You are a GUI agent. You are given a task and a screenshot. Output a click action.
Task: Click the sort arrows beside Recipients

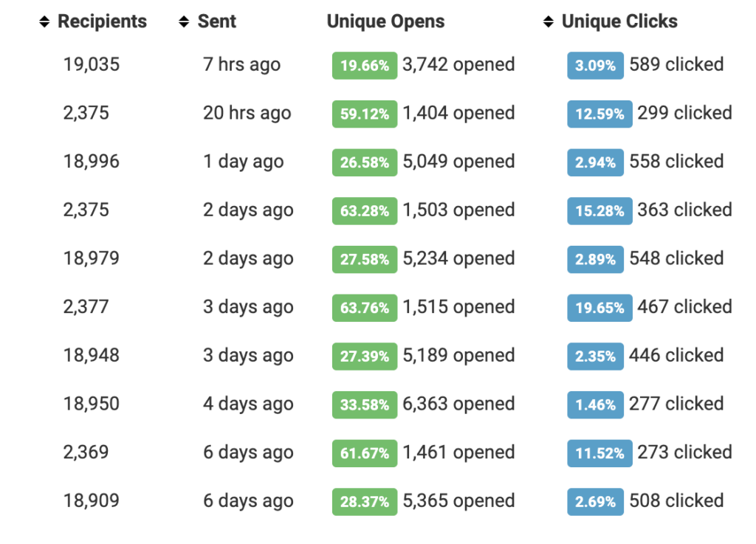tap(46, 22)
